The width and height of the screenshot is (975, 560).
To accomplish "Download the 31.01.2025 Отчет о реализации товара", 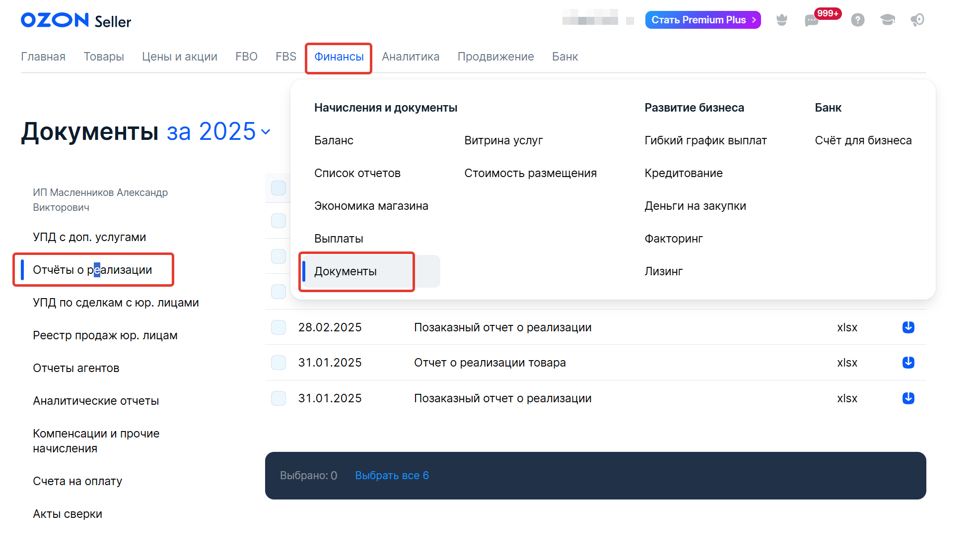I will [x=908, y=363].
